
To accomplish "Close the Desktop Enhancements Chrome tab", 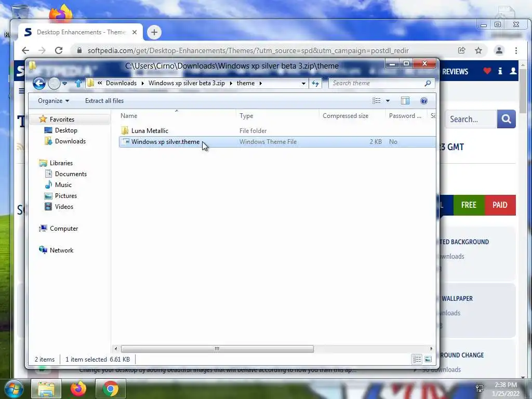I will [x=135, y=32].
